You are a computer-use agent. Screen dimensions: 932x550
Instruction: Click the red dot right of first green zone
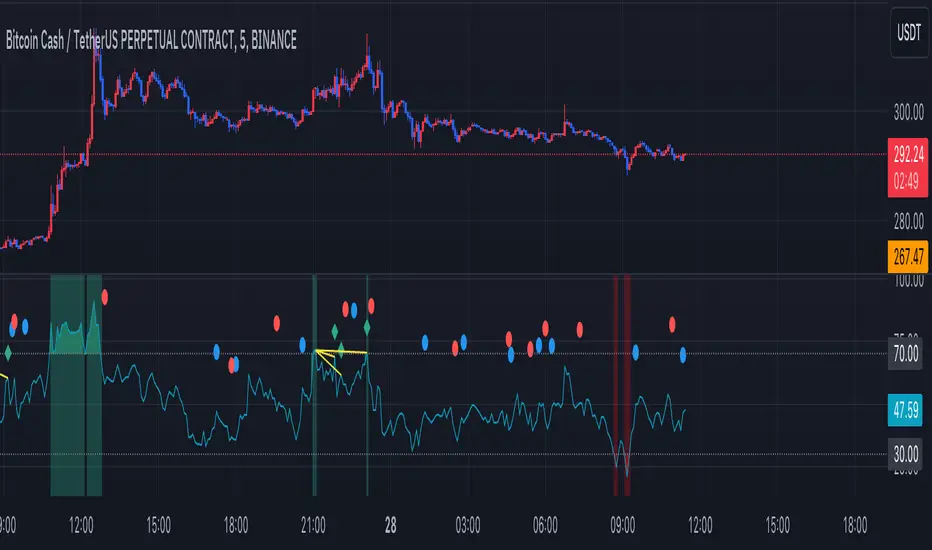[x=105, y=297]
